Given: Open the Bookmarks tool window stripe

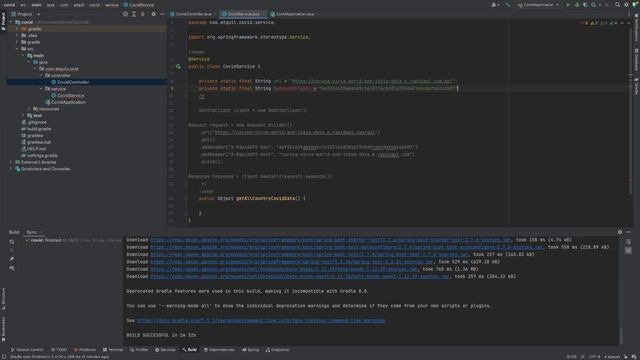Looking at the screenshot, I should tap(4, 329).
